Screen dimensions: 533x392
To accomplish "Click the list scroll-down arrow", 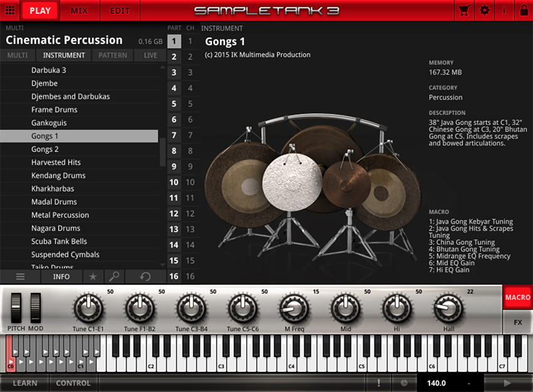I will pyautogui.click(x=162, y=265).
